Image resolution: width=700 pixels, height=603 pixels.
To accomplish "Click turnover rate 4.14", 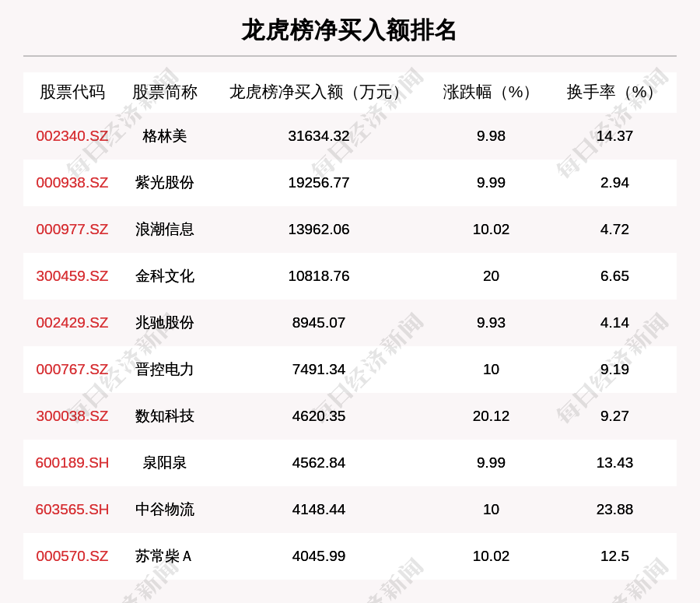I will click(614, 322).
